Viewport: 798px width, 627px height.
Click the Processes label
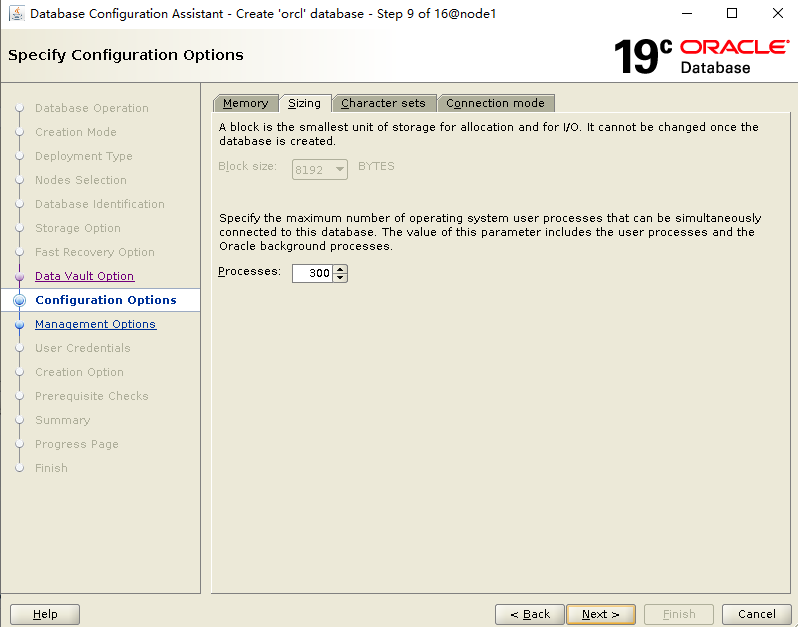[x=249, y=271]
